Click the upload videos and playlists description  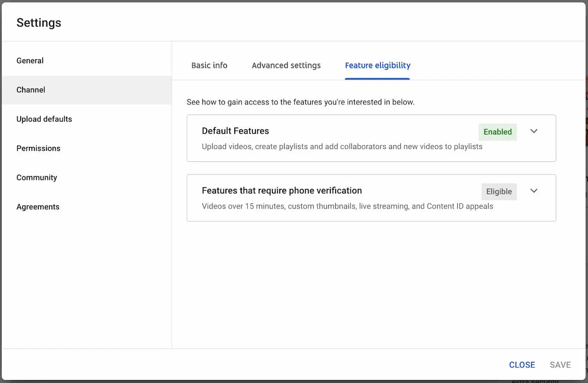tap(342, 147)
